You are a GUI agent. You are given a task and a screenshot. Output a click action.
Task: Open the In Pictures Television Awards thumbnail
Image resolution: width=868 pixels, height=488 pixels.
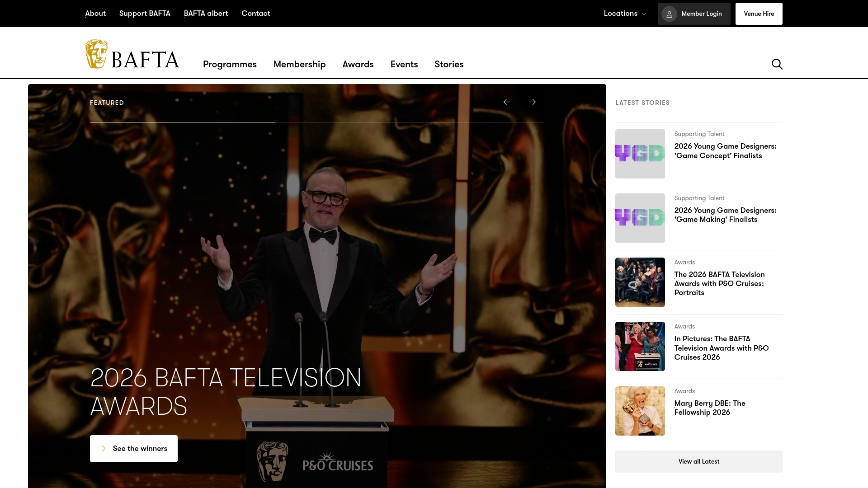click(640, 346)
